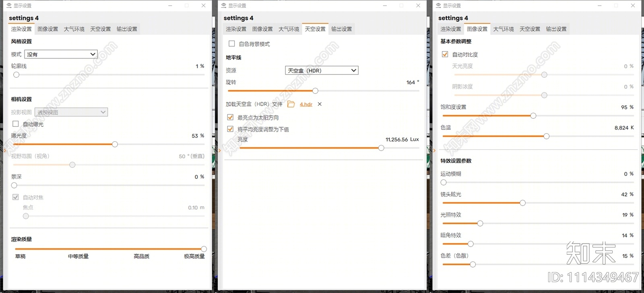Viewport: 644px width, 293px height.
Task: Minimize the right 显示设置 window
Action: [600, 6]
